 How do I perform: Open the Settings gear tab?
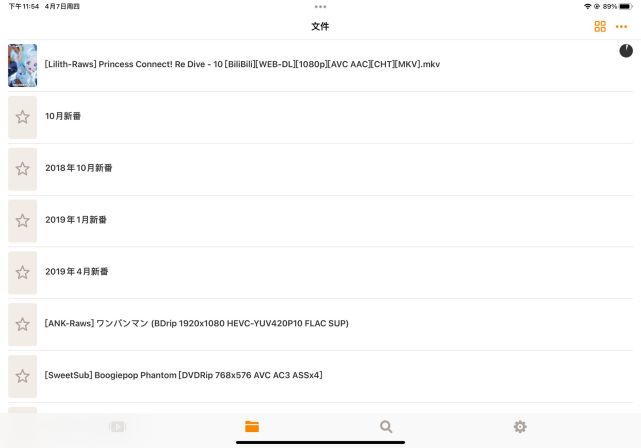pyautogui.click(x=520, y=426)
